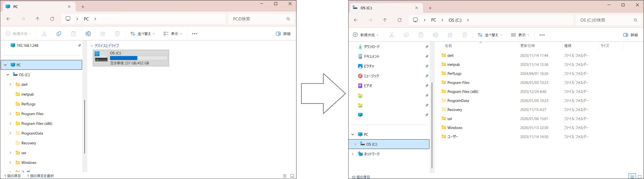Click the OS (C:) drive capacity bar
Screen dimensions: 644x179
[139, 58]
